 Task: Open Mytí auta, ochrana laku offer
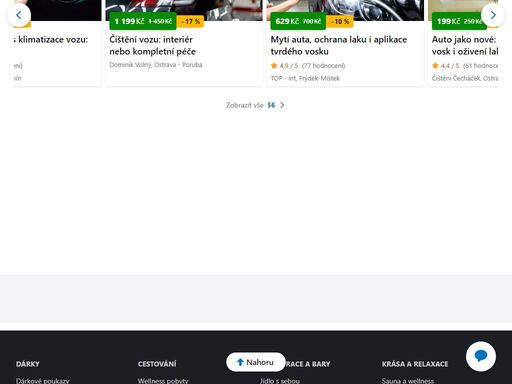pos(339,45)
